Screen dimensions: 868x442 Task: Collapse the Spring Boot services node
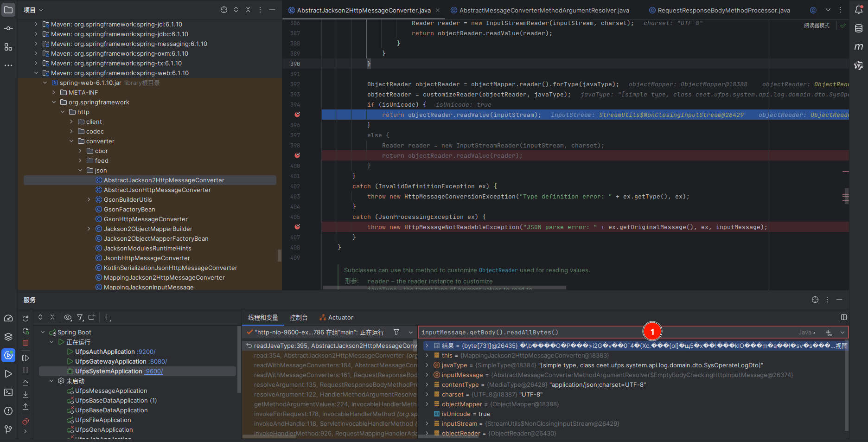coord(43,332)
